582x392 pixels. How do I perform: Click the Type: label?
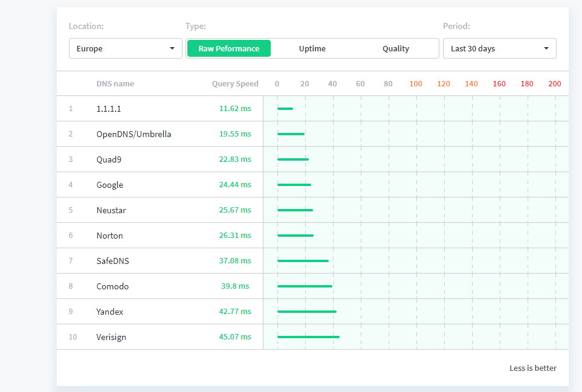(x=196, y=26)
